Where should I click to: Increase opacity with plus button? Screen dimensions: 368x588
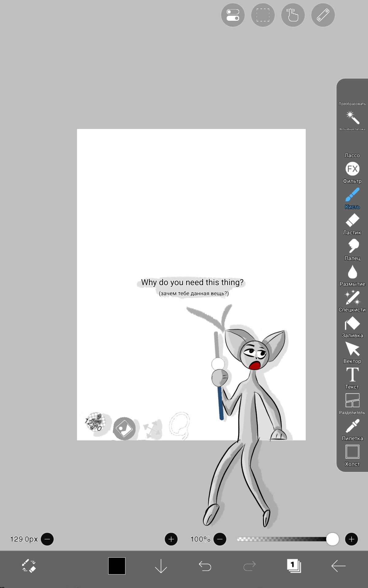[x=351, y=539]
